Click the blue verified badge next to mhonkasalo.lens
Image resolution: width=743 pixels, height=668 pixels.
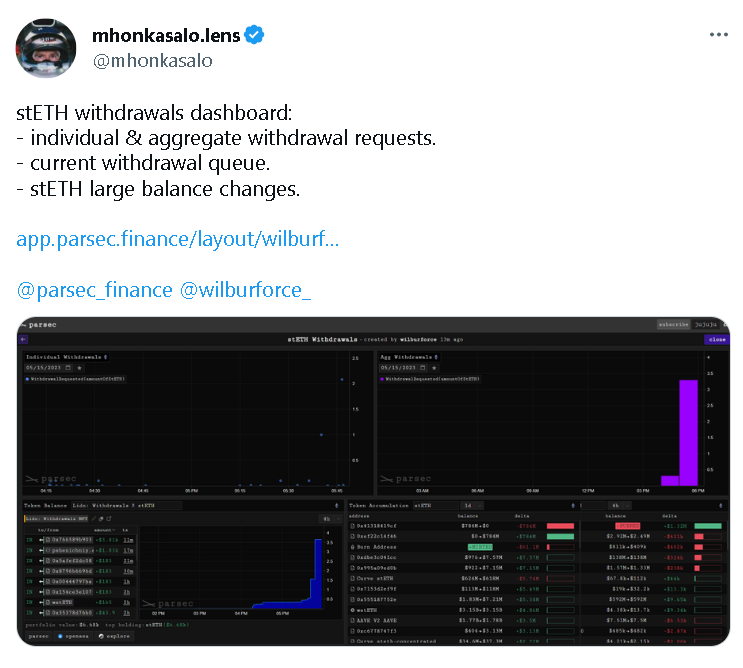point(254,35)
